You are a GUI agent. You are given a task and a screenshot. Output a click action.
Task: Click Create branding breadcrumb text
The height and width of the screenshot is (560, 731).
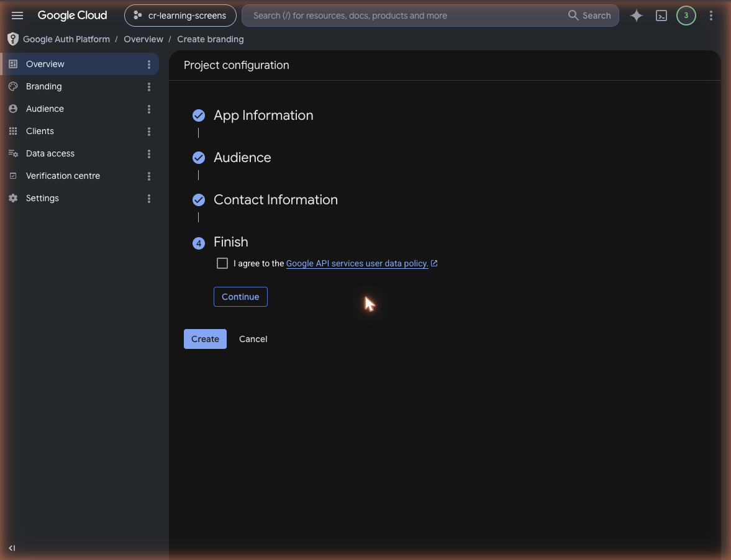coord(211,39)
